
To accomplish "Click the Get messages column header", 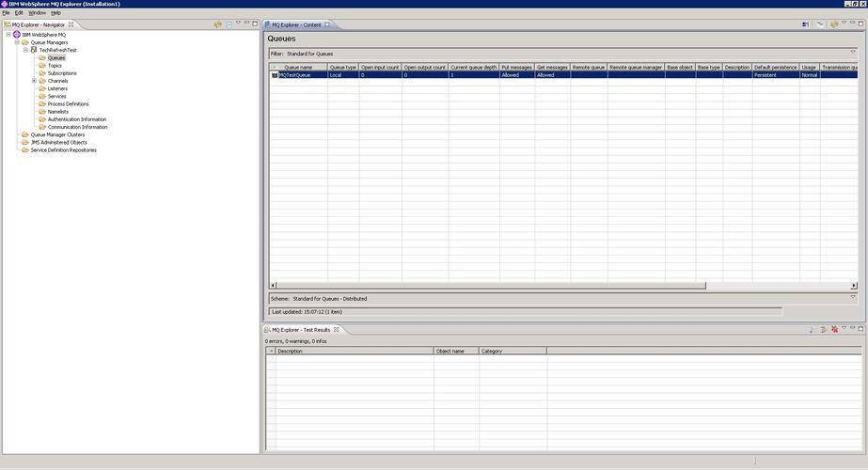I will click(552, 67).
